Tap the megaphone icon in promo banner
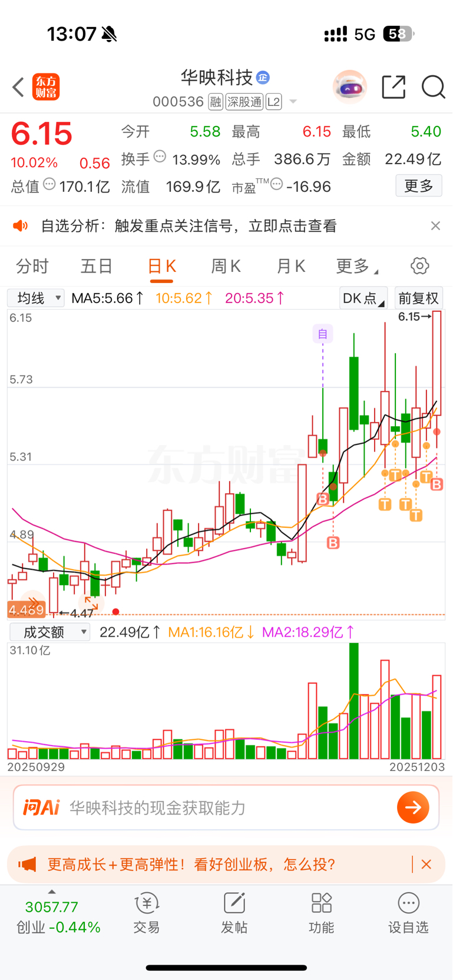The width and height of the screenshot is (453, 980). pyautogui.click(x=27, y=864)
